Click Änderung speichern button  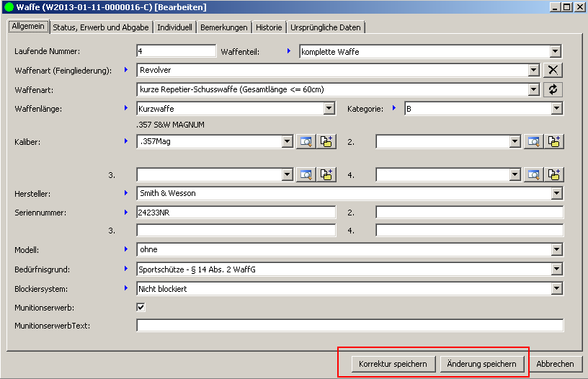click(x=482, y=364)
